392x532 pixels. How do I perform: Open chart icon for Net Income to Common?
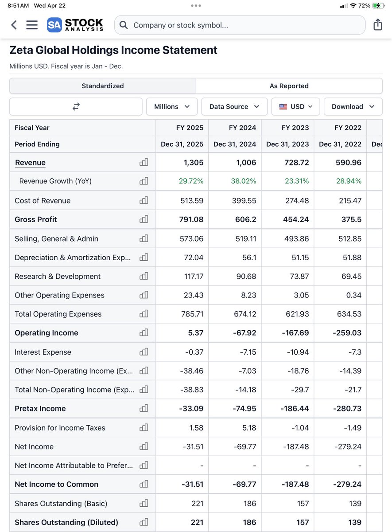click(x=144, y=485)
